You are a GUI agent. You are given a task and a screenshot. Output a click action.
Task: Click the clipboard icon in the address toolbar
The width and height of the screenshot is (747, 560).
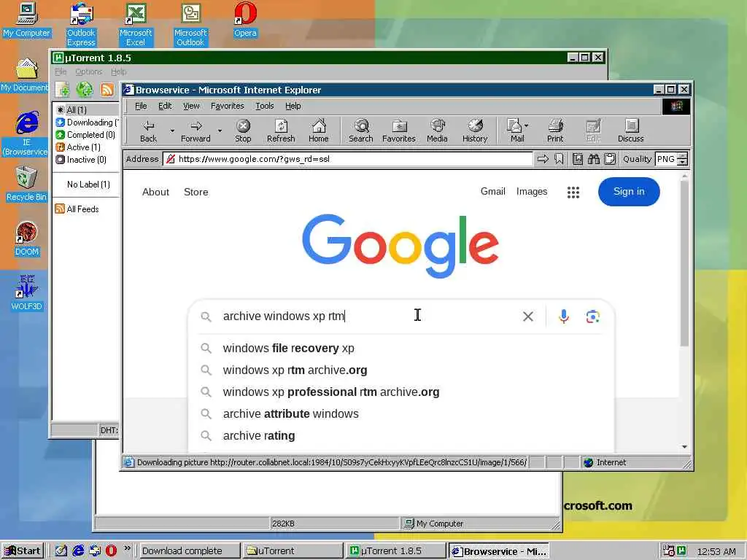[610, 159]
